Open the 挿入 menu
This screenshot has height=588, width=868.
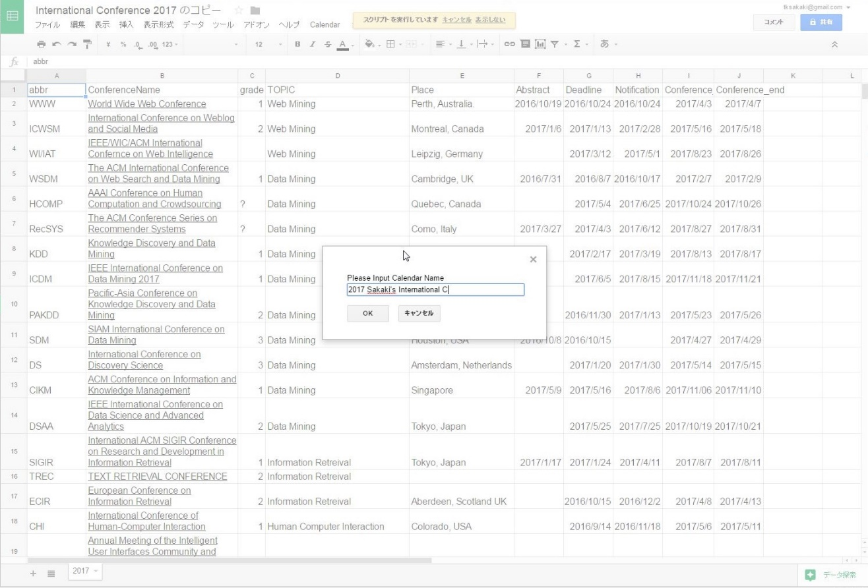tap(126, 24)
